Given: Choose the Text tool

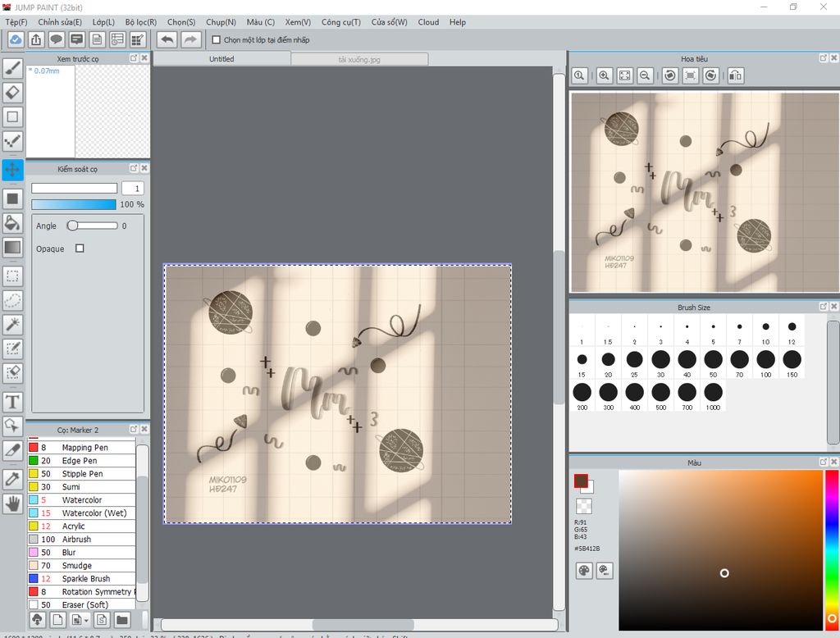Looking at the screenshot, I should [13, 402].
